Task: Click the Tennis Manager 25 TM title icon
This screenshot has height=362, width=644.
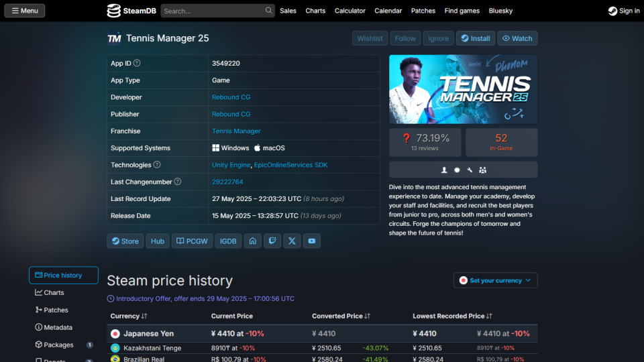Action: tap(114, 38)
